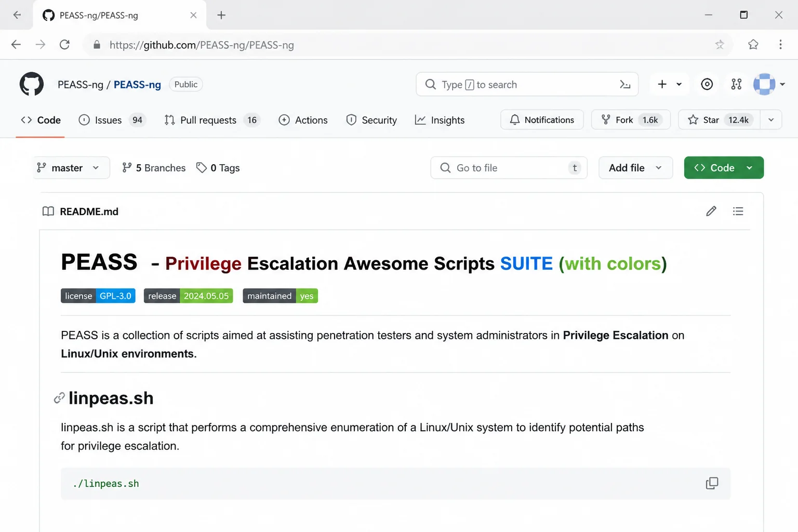This screenshot has width=798, height=532.
Task: Click the Notifications button
Action: [x=542, y=119]
